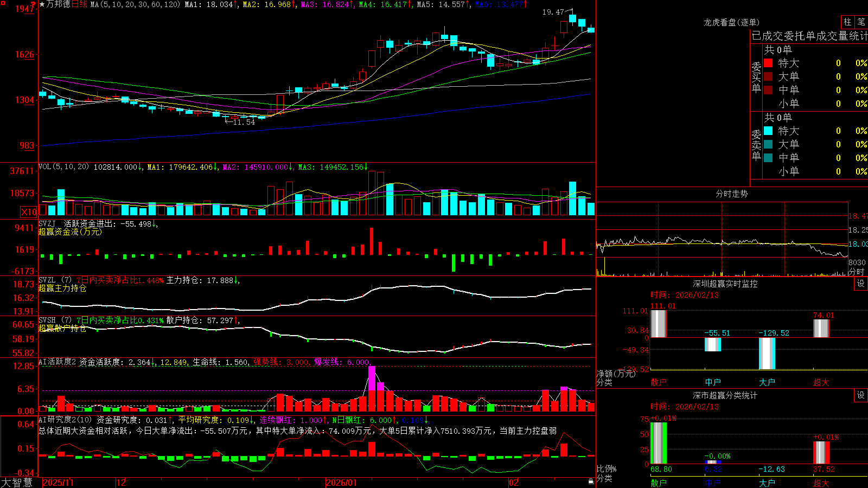Click the 散户持仓: 57.297 value
The height and width of the screenshot is (488, 868).
coord(203,320)
